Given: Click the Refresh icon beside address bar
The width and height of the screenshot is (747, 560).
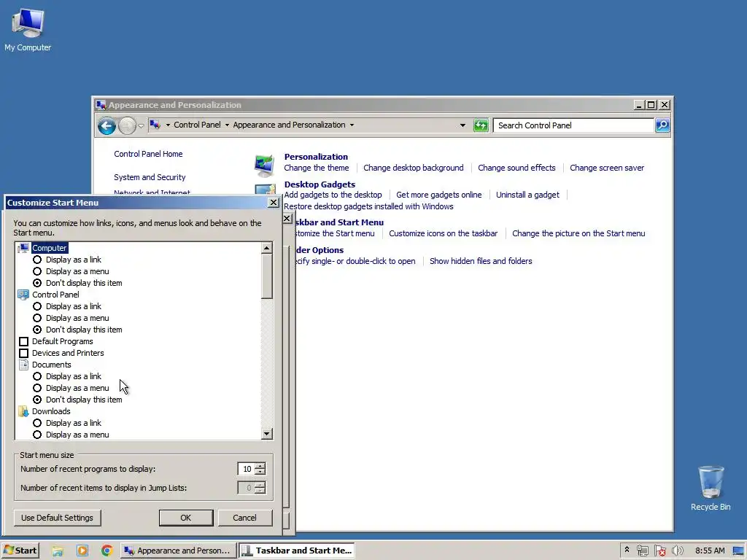Looking at the screenshot, I should 481,125.
